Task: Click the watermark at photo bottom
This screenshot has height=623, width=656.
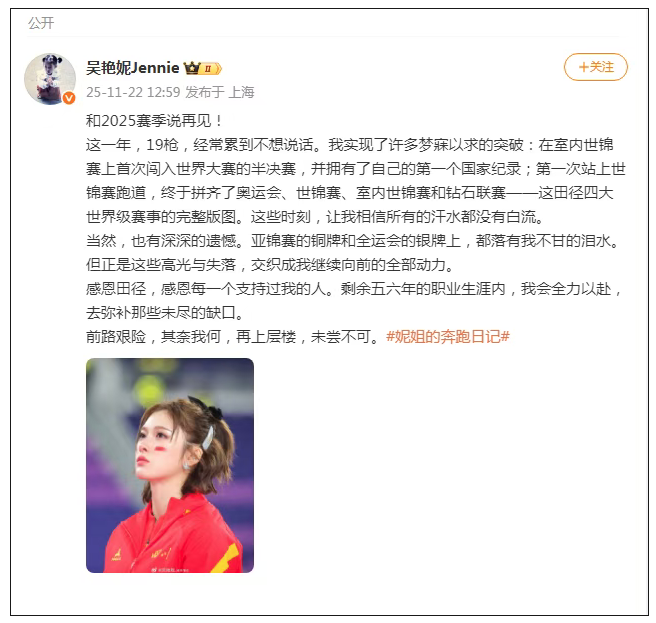Action: [x=170, y=569]
